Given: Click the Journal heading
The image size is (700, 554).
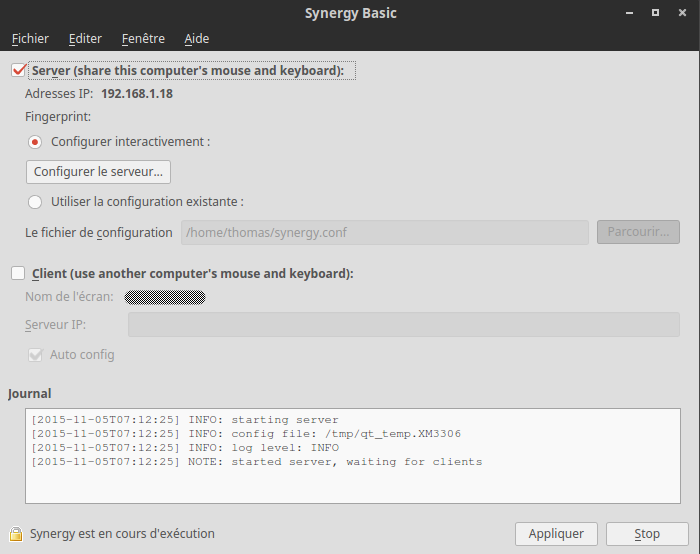Looking at the screenshot, I should (29, 394).
